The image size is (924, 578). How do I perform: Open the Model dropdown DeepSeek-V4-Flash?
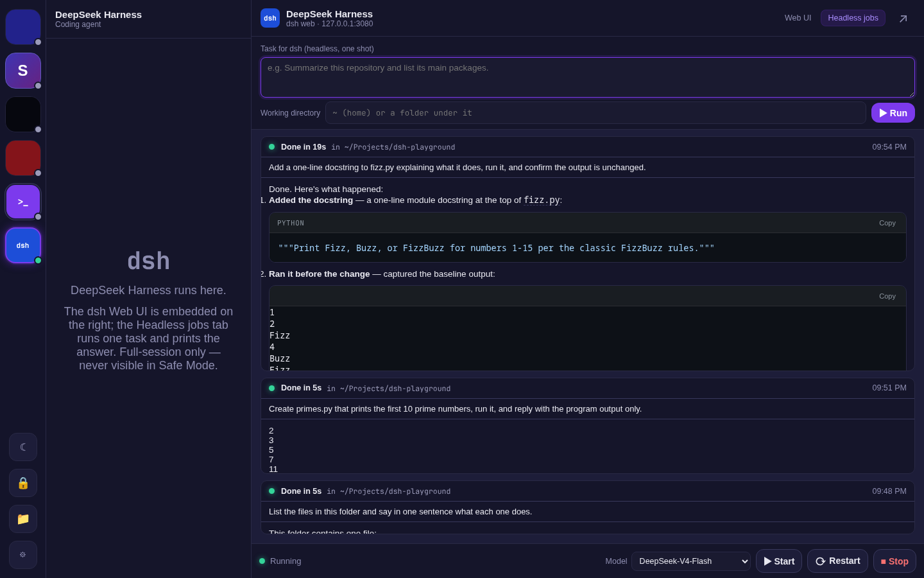pyautogui.click(x=691, y=561)
